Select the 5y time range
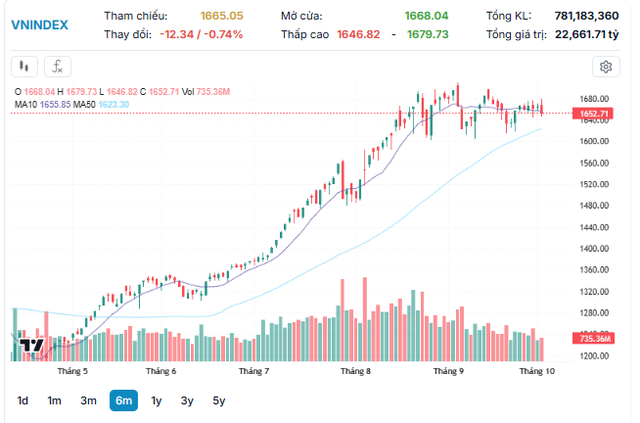 click(x=218, y=400)
